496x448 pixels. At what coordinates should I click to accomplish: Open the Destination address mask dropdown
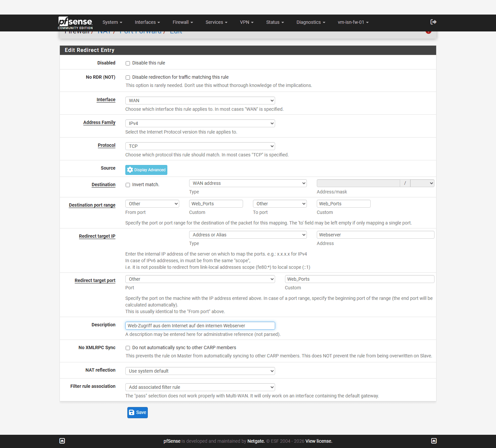tap(422, 183)
